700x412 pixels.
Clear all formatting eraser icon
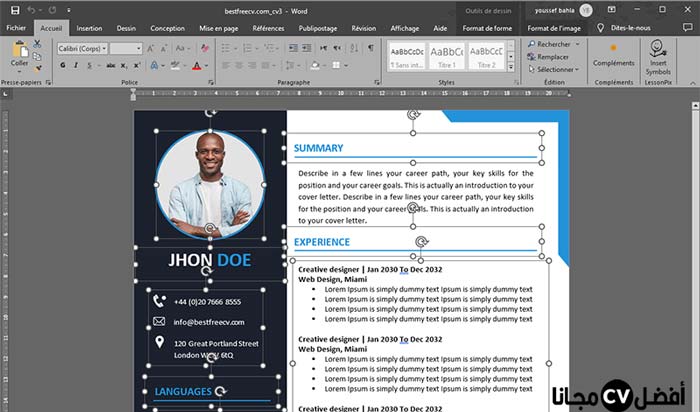[x=205, y=48]
